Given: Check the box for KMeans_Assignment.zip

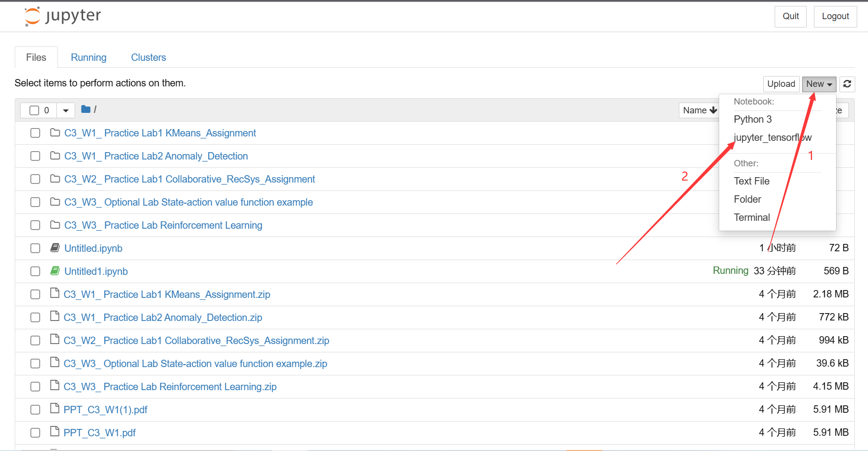Looking at the screenshot, I should [35, 294].
